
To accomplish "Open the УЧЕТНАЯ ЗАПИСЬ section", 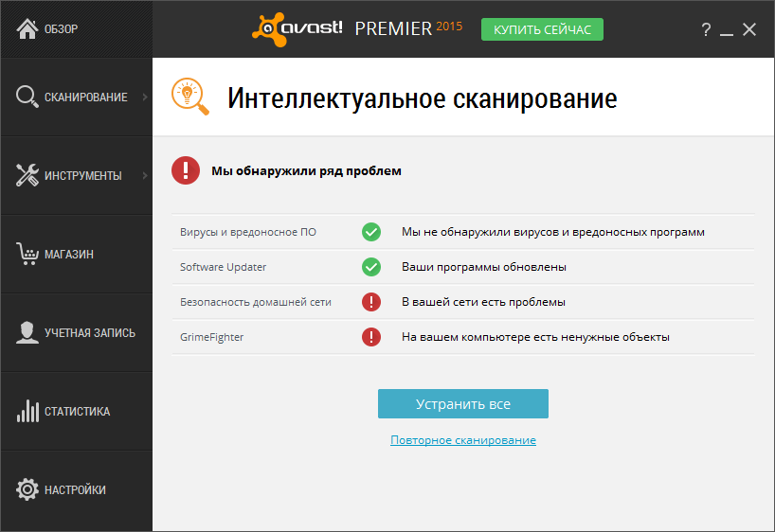I will coord(77,332).
